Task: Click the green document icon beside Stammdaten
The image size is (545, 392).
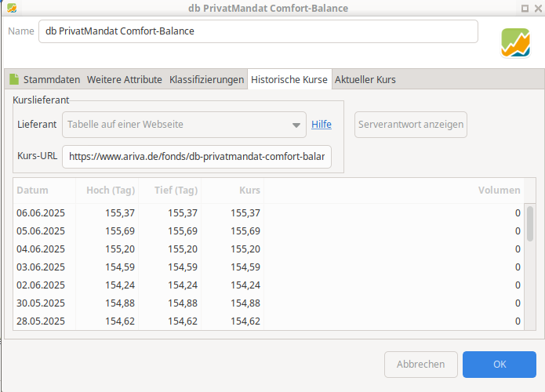Action: click(x=14, y=79)
